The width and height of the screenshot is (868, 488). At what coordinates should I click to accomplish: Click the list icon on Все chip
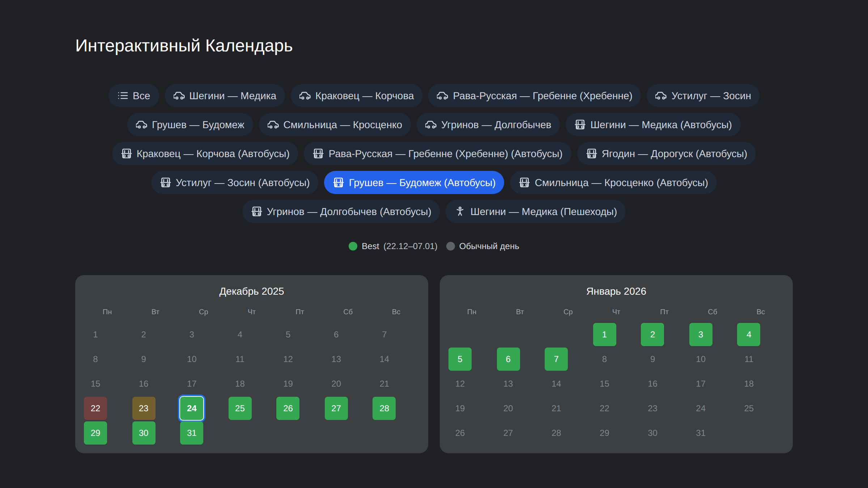(123, 96)
